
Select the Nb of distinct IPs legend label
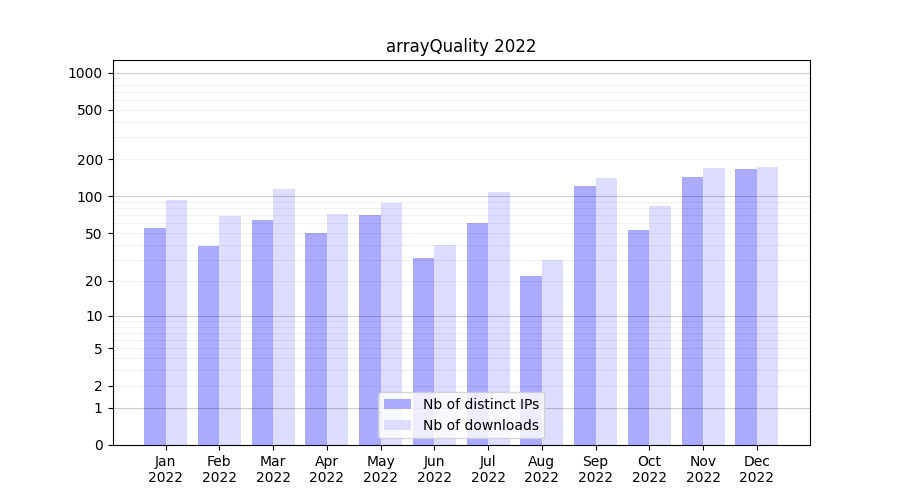click(x=480, y=404)
